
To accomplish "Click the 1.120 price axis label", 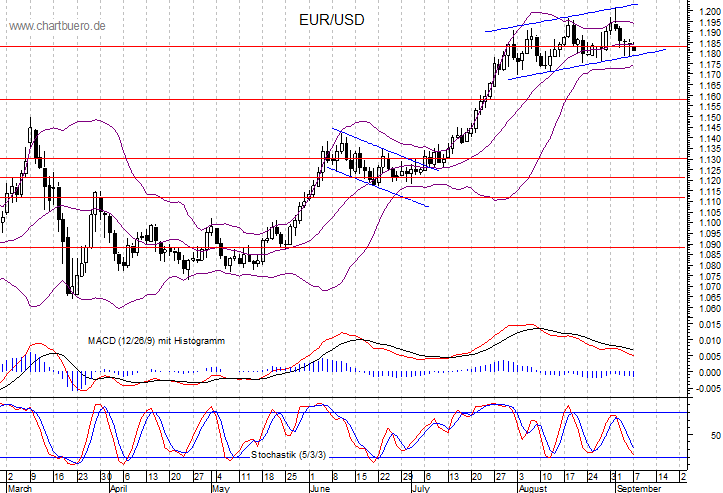I will point(710,181).
